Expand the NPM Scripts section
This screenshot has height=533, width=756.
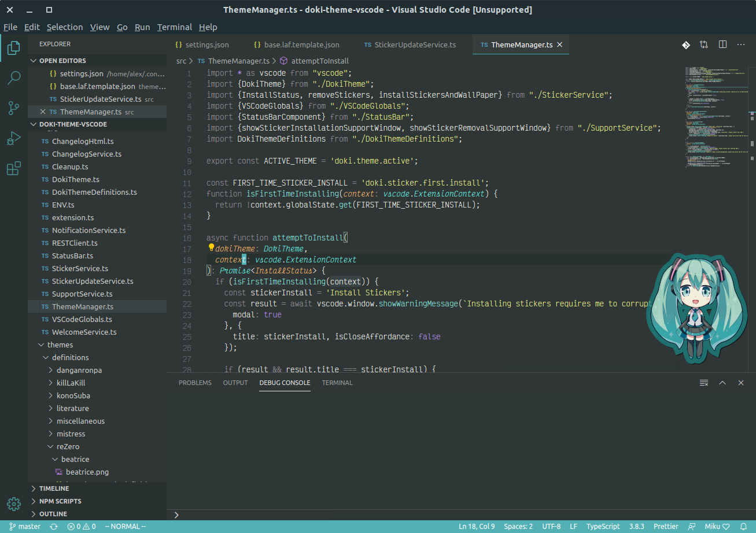97,501
